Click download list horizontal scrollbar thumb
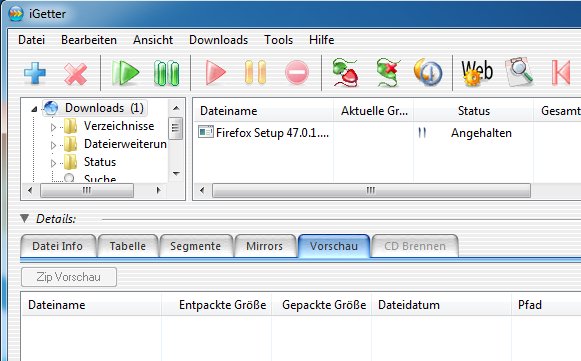The width and height of the screenshot is (581, 361). [x=371, y=191]
